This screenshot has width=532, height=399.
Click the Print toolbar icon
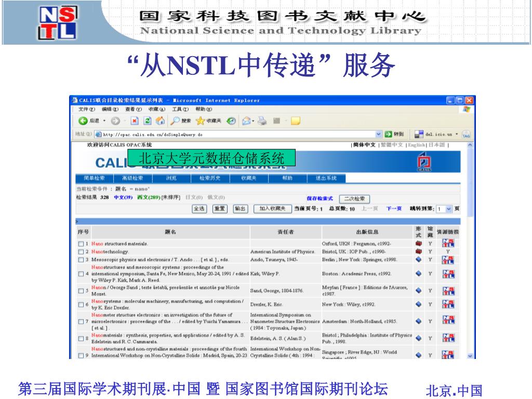coord(262,121)
